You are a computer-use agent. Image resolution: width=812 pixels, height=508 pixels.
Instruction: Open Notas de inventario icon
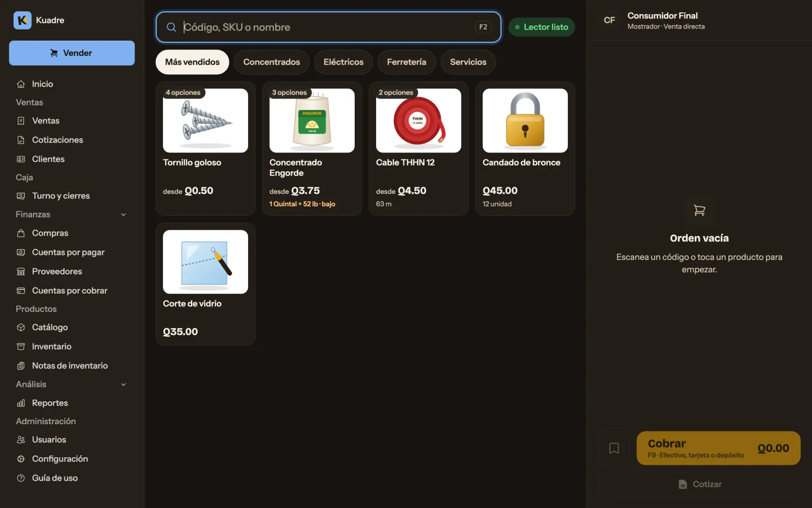click(x=21, y=366)
